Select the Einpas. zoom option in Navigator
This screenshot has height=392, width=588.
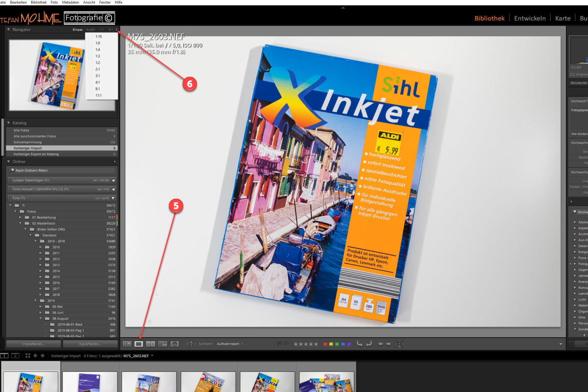[x=78, y=29]
